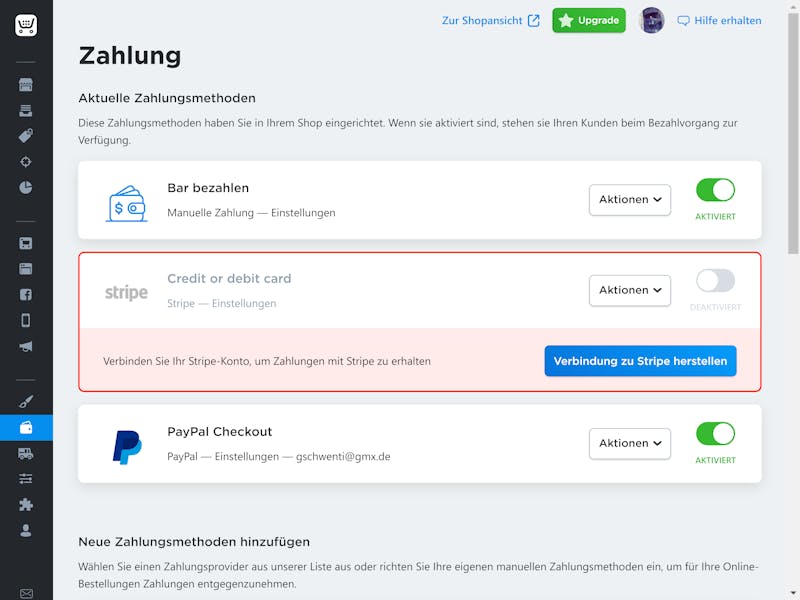The width and height of the screenshot is (800, 600).
Task: Open the delivery truck shipping icon
Action: pos(26,453)
